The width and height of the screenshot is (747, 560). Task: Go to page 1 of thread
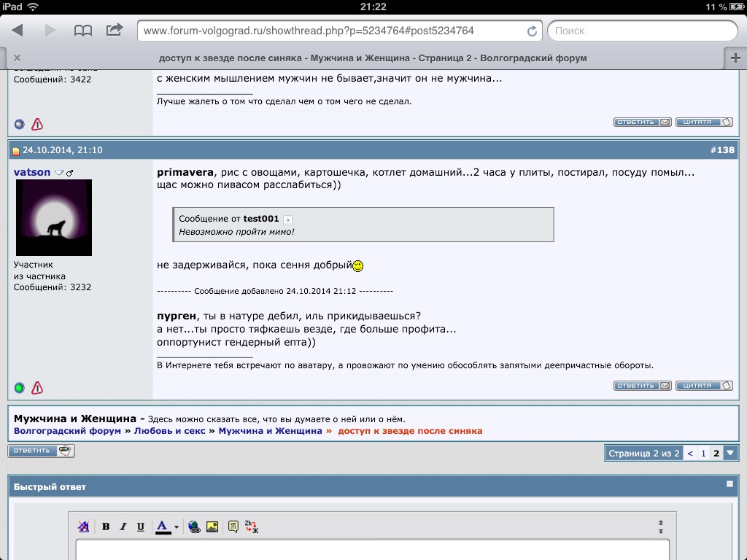click(x=703, y=453)
